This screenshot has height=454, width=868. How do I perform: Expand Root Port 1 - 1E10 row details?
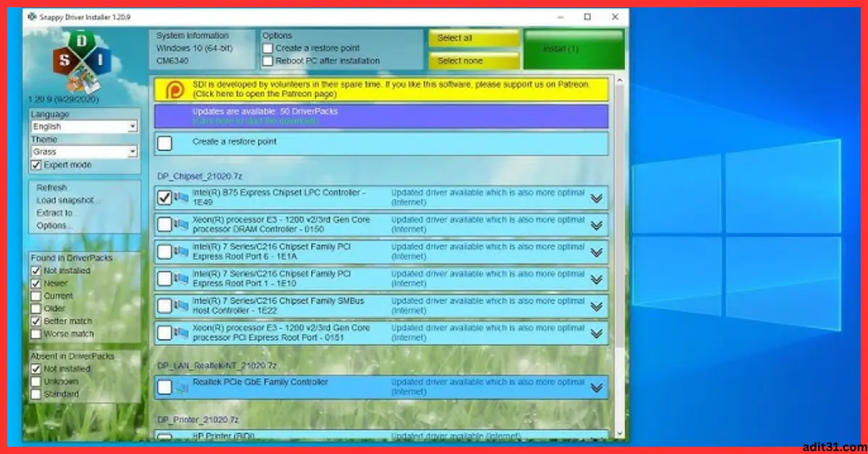(x=597, y=278)
